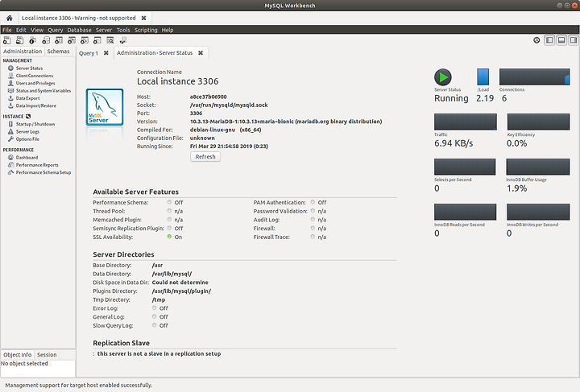Close the Administration - Server Status tab

coord(201,53)
